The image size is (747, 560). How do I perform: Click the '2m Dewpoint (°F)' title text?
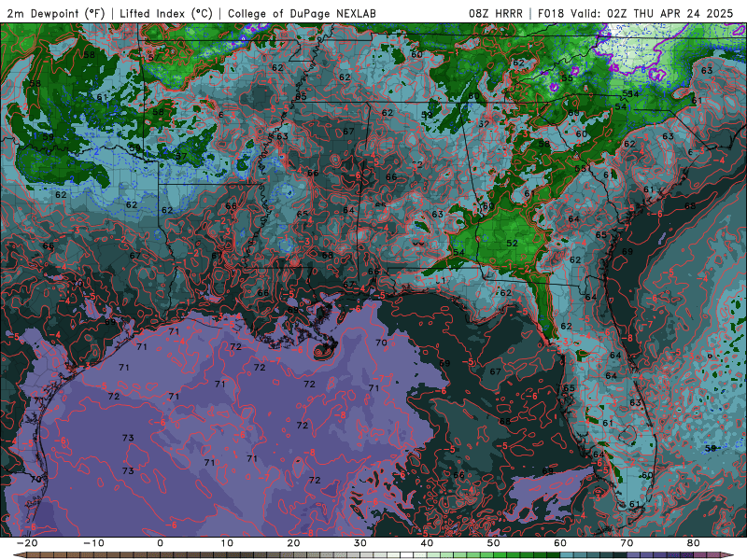point(56,14)
